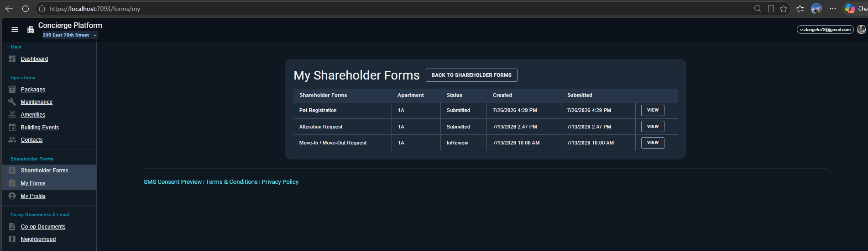The image size is (868, 251).
Task: Click 7/13/2026 10:00 AM Submitted cell
Action: (x=598, y=143)
